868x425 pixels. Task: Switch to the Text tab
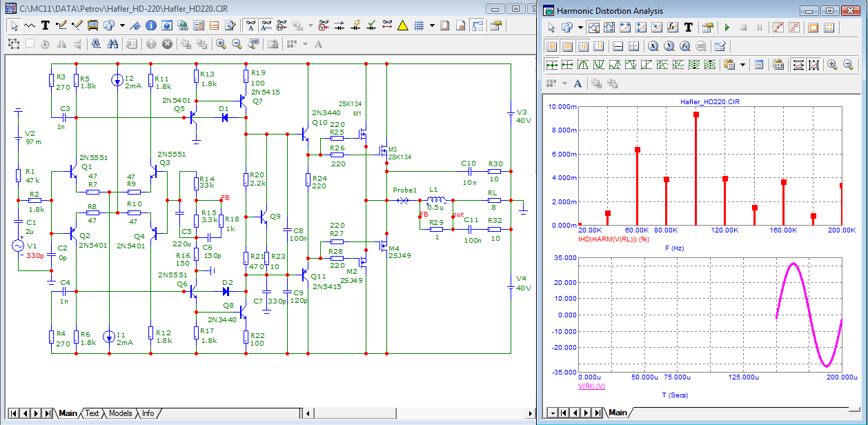point(92,413)
